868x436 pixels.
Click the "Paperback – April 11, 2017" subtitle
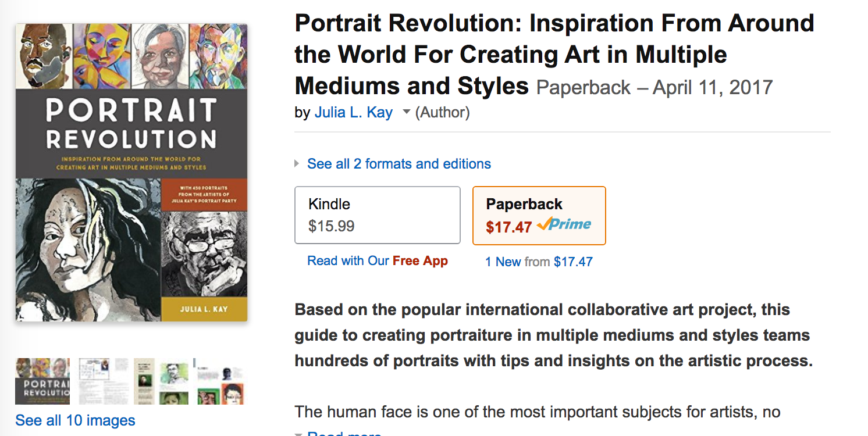654,88
